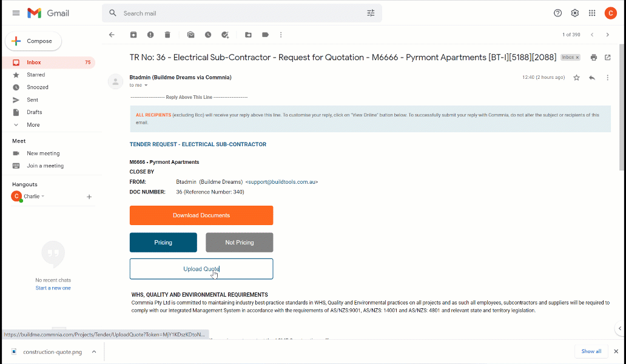Close the downloads bar
Image resolution: width=626 pixels, height=364 pixels.
tap(616, 351)
